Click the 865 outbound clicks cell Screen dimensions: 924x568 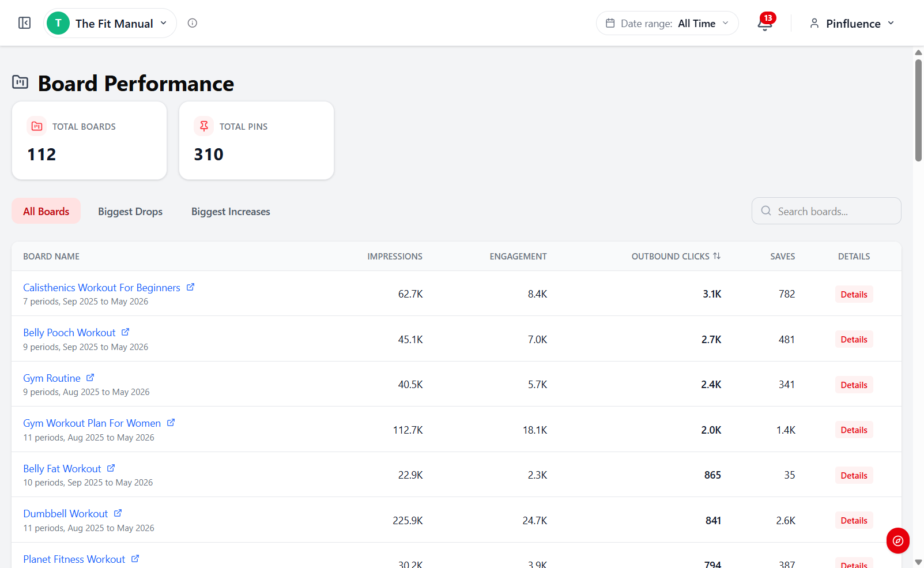click(712, 475)
